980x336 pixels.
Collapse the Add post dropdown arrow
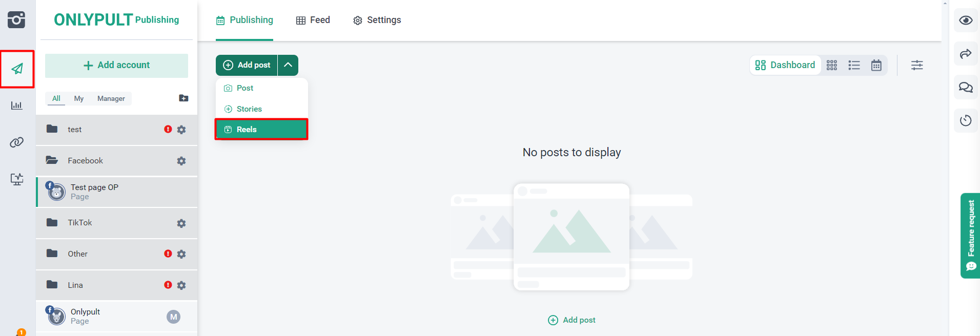tap(288, 65)
